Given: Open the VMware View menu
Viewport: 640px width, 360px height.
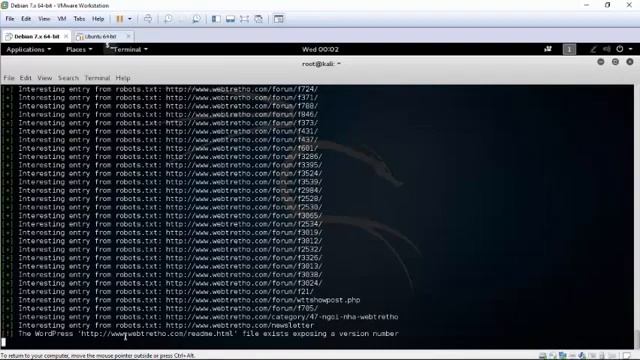Looking at the screenshot, I should (44, 19).
